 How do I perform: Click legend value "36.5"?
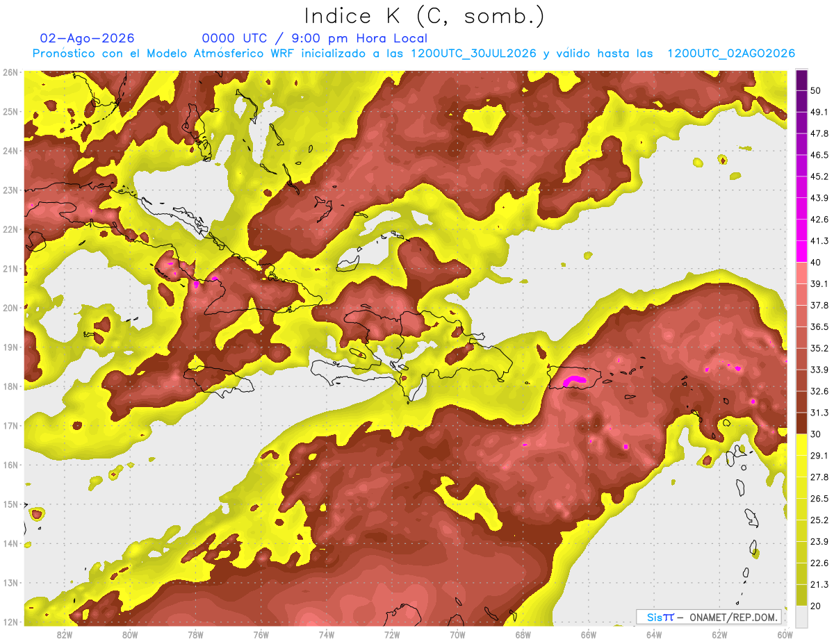(819, 327)
